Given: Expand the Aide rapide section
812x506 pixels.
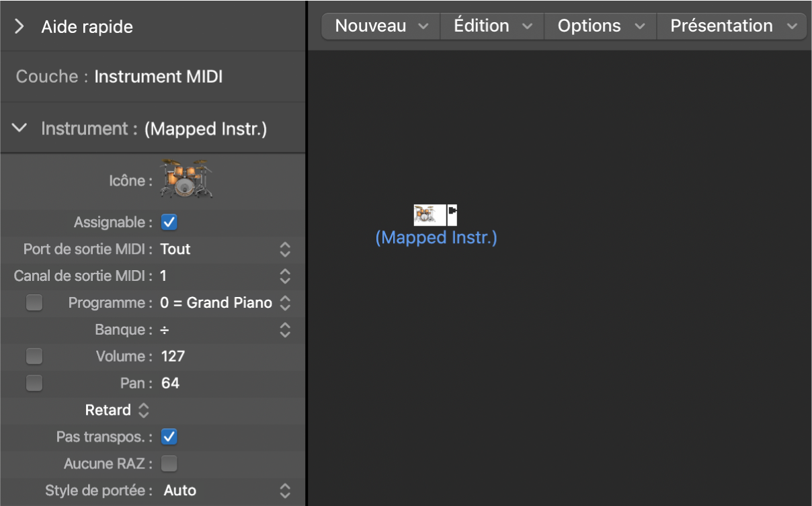Looking at the screenshot, I should [19, 27].
